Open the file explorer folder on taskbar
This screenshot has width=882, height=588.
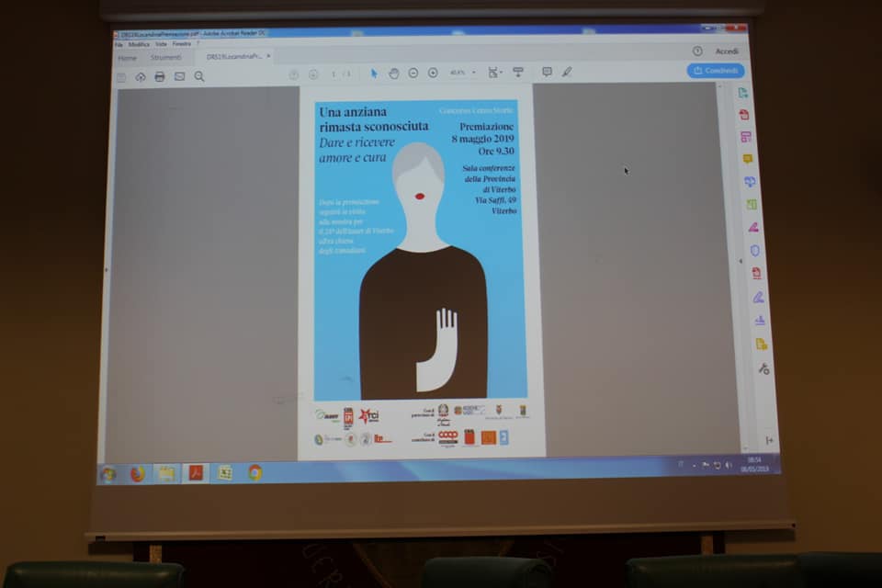166,473
